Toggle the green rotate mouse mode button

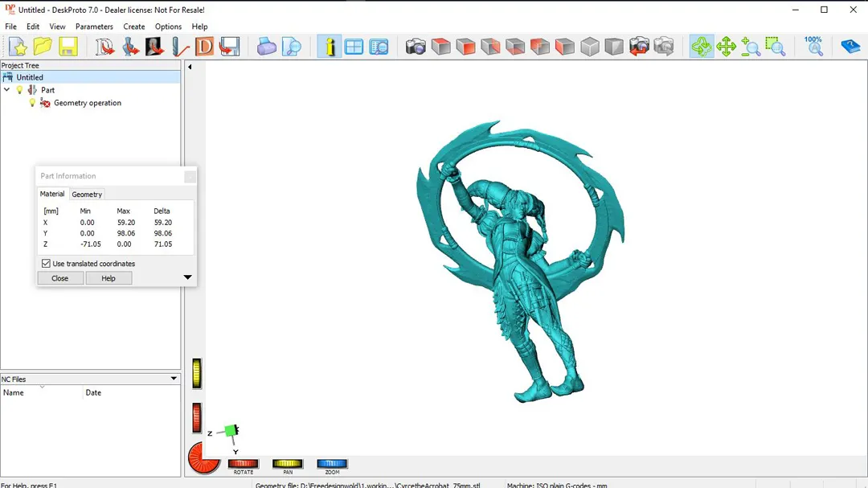pos(702,47)
